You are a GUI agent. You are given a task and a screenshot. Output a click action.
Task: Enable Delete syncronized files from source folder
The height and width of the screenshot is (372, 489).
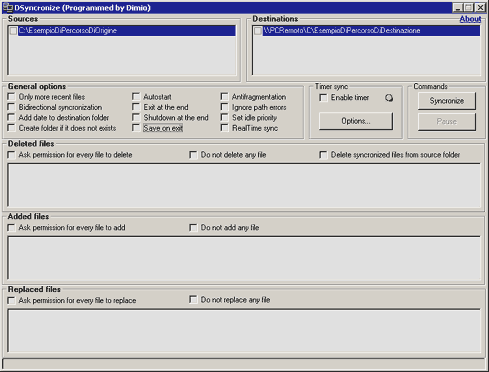click(323, 155)
